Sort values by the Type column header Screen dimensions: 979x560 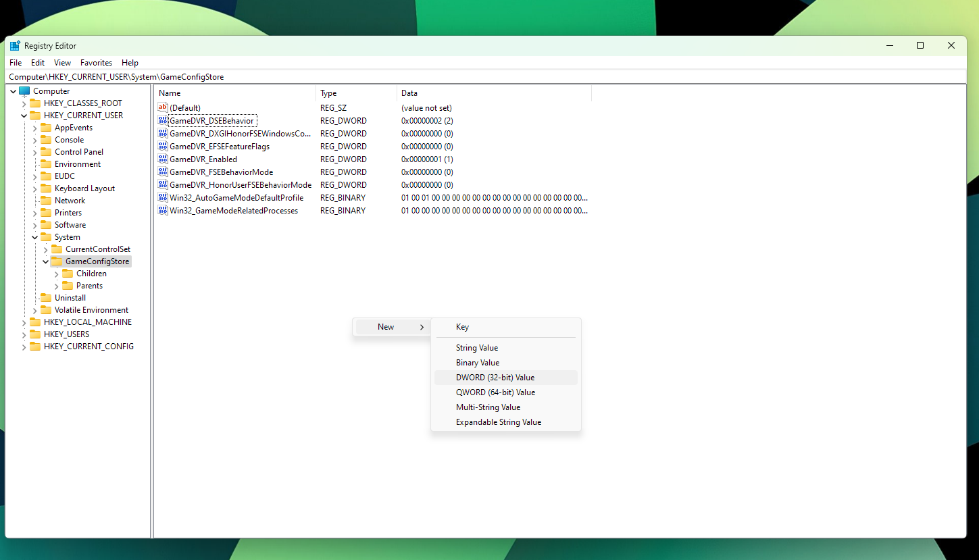tap(356, 93)
